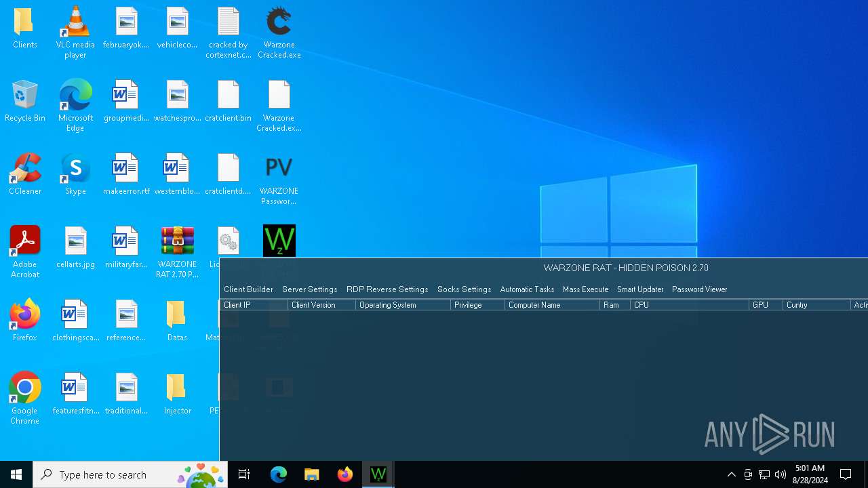
Task: Select the westernblo Word document icon
Action: [x=177, y=168]
